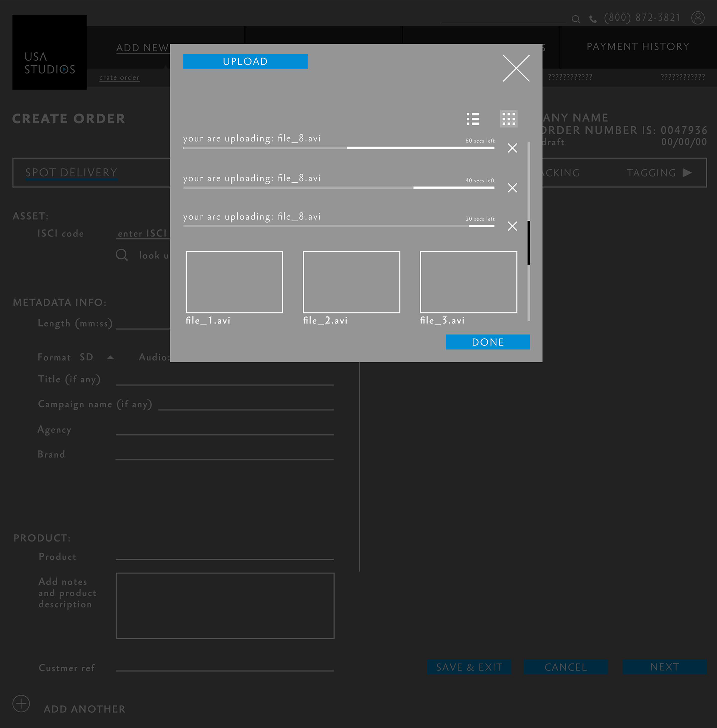
Task: Cancel the upload with 60 secs left
Action: pyautogui.click(x=512, y=148)
